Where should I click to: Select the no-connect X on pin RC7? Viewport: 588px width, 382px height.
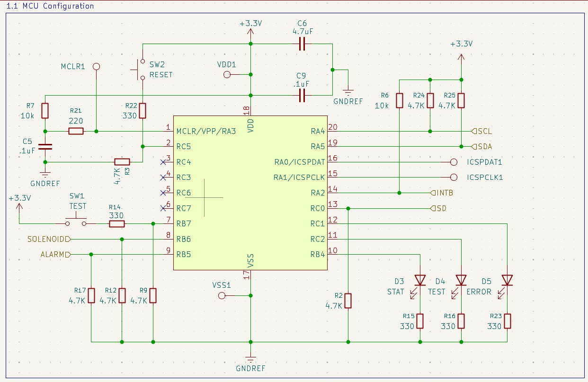coord(163,208)
